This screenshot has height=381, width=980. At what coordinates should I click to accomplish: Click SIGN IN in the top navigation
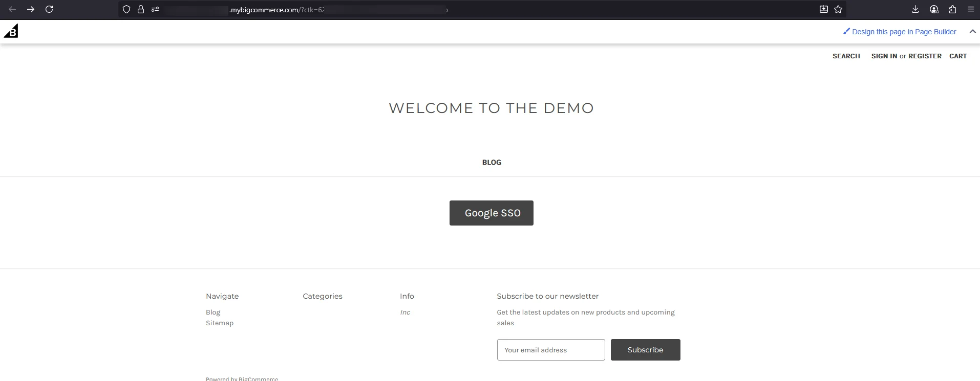tap(884, 56)
